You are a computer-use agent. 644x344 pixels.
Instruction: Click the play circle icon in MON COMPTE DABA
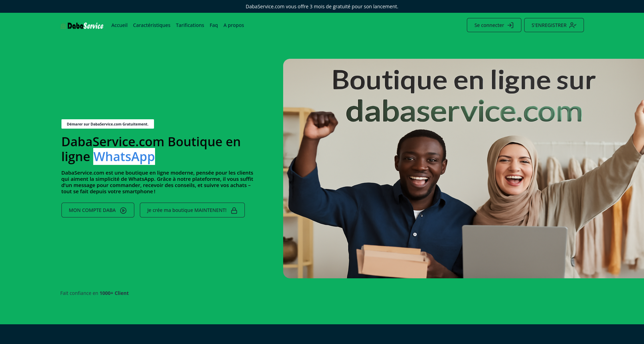pyautogui.click(x=123, y=211)
